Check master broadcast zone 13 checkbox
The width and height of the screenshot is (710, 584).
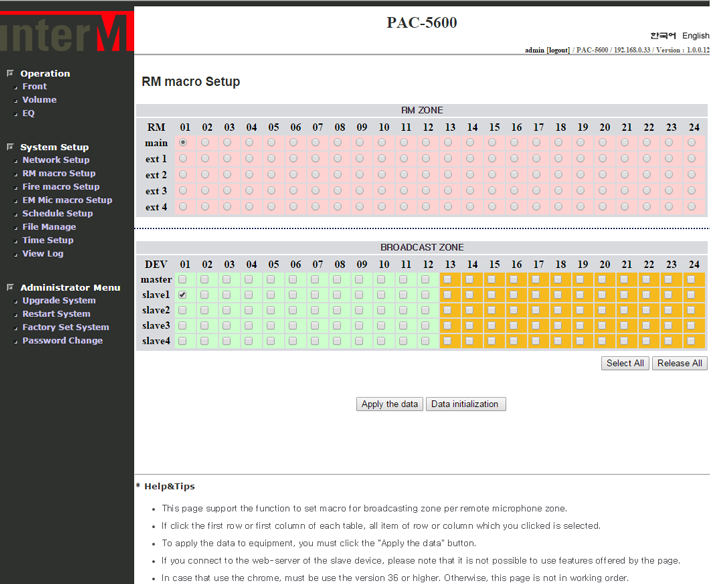447,279
